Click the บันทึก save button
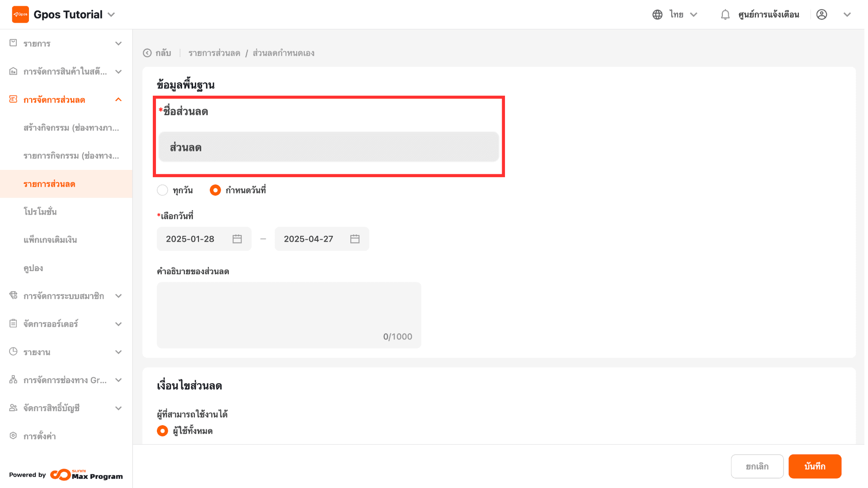868x488 pixels. [815, 466]
